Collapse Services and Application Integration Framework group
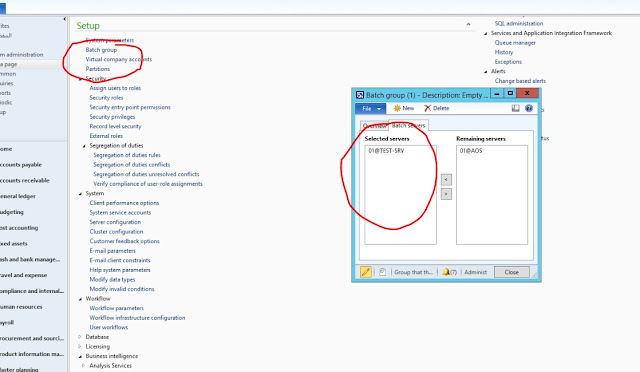640x372 pixels. [x=486, y=34]
